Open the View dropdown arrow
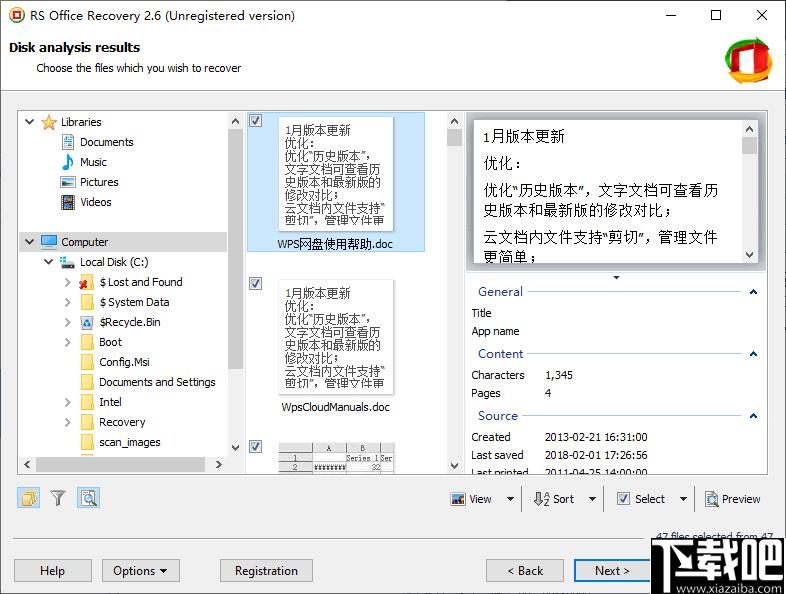Viewport: 786px width, 594px height. 510,499
